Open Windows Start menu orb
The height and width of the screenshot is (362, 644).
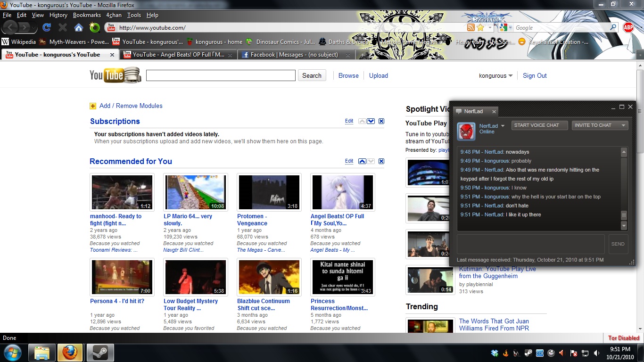[12, 353]
